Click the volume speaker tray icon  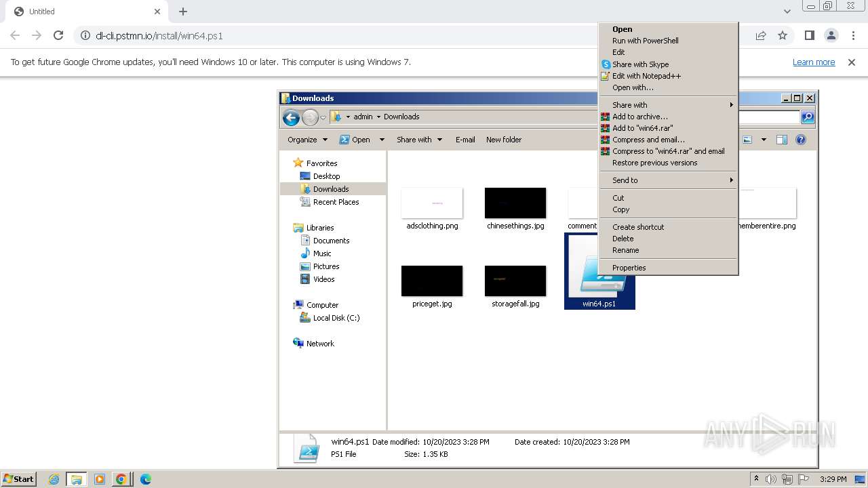(x=771, y=479)
